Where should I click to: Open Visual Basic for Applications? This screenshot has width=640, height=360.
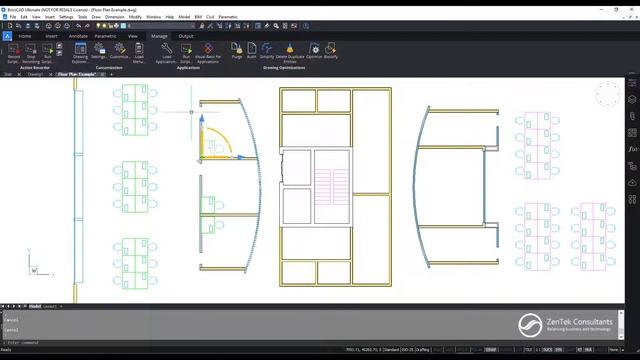(x=208, y=49)
